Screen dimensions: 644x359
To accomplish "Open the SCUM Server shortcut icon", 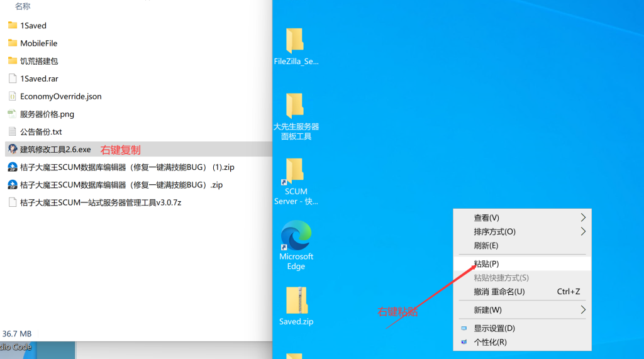I will point(296,172).
